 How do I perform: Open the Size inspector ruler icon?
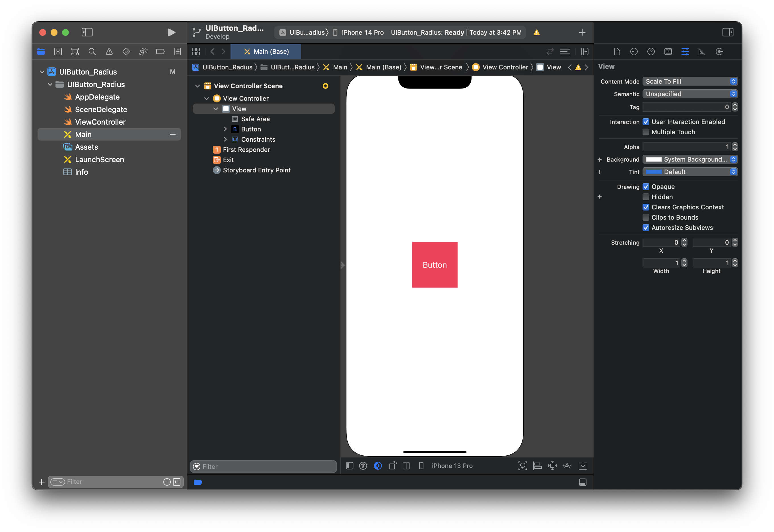click(702, 52)
